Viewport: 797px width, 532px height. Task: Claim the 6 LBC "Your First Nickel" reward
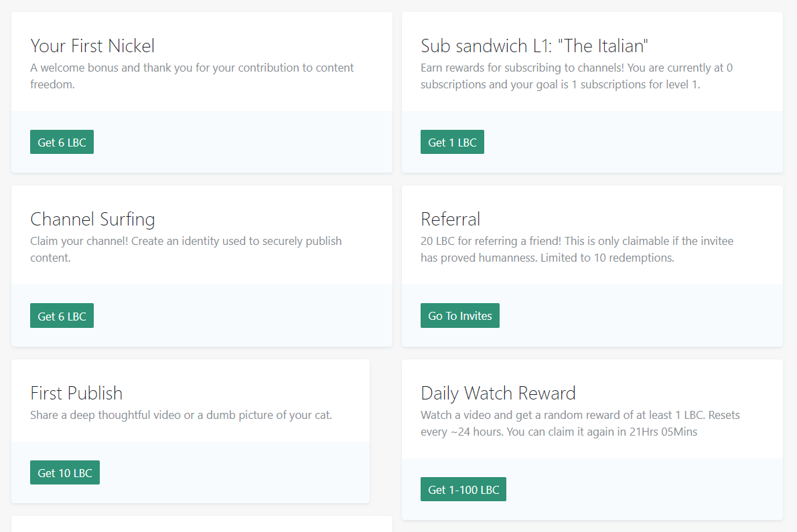click(62, 141)
